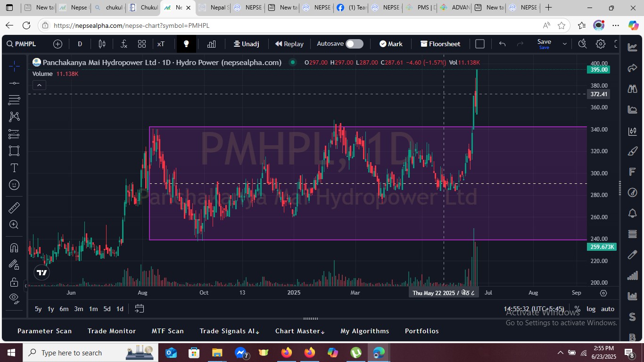Viewport: 644px width, 362px height.
Task: Select the trend line drawing tool
Action: [14, 83]
